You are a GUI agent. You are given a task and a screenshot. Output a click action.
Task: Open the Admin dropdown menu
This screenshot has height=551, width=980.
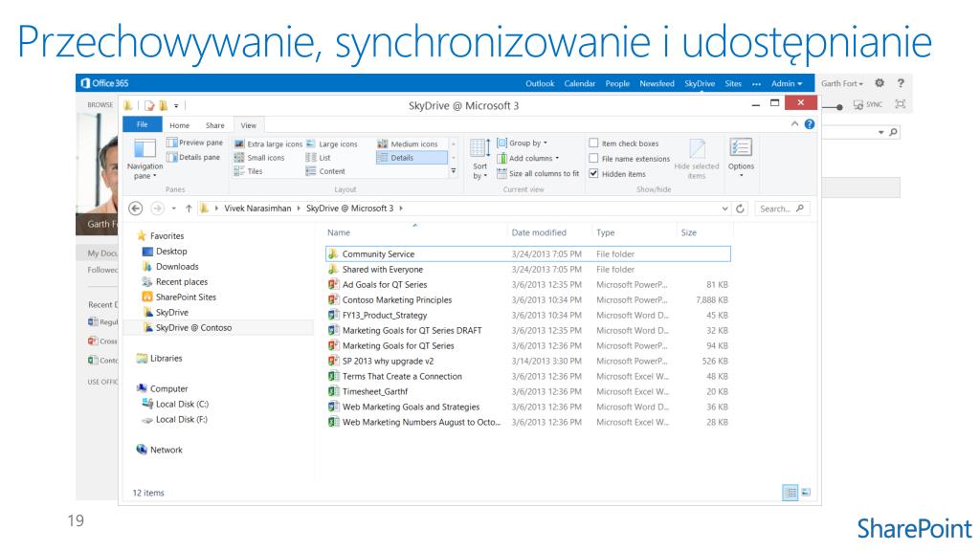[x=787, y=83]
